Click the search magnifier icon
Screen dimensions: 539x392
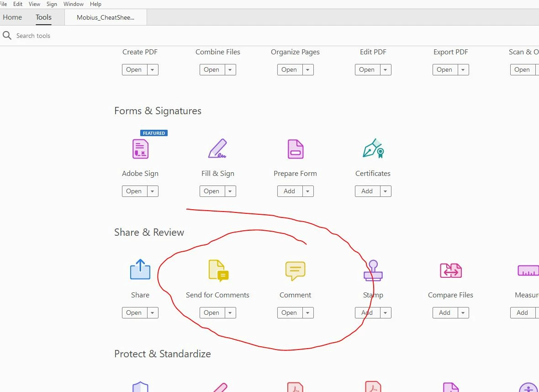click(7, 36)
